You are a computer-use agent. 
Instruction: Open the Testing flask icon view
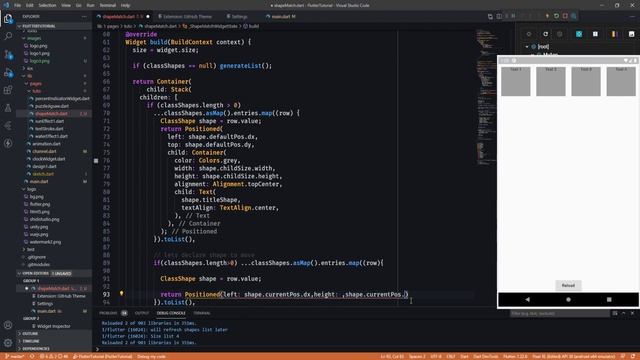point(8,108)
